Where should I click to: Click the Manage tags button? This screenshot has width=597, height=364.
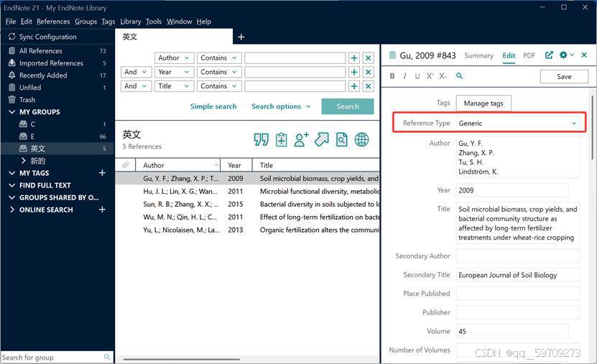[x=483, y=103]
